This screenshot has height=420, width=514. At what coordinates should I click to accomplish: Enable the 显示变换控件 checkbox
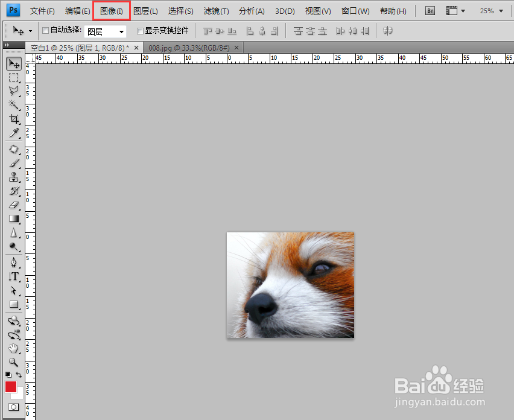coord(140,31)
